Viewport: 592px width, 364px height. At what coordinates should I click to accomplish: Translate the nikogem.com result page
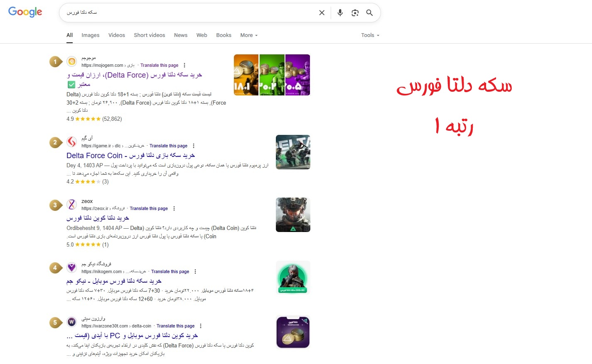pos(170,271)
